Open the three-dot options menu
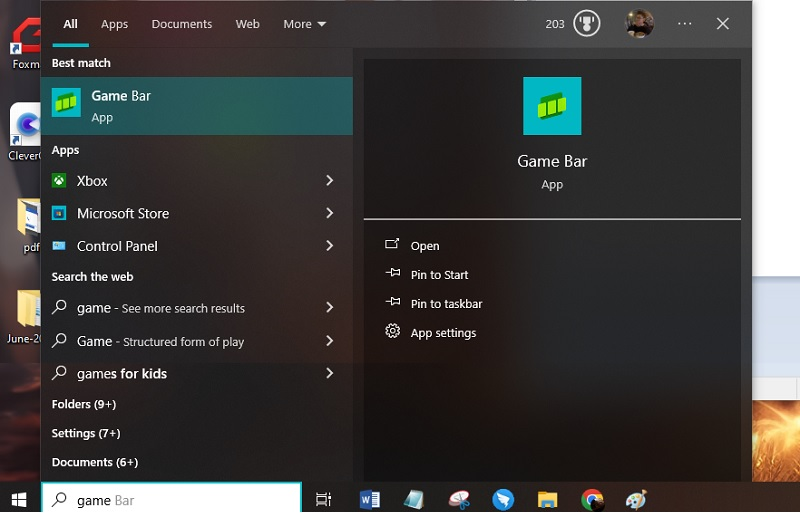Screen dimensions: 800x513 coord(685,24)
